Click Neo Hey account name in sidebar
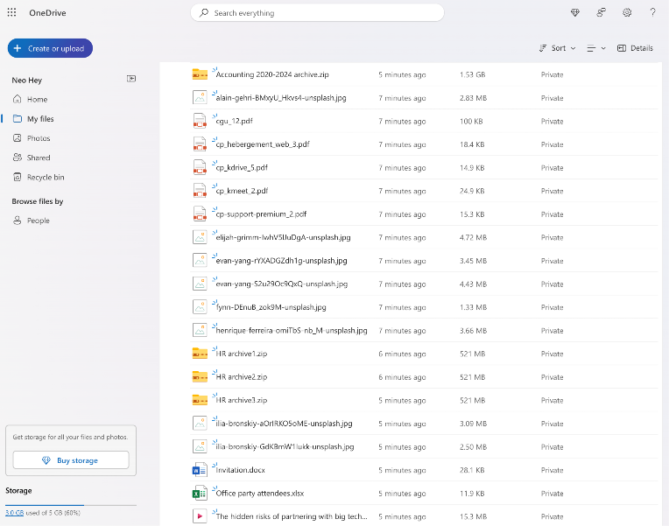 coord(27,80)
